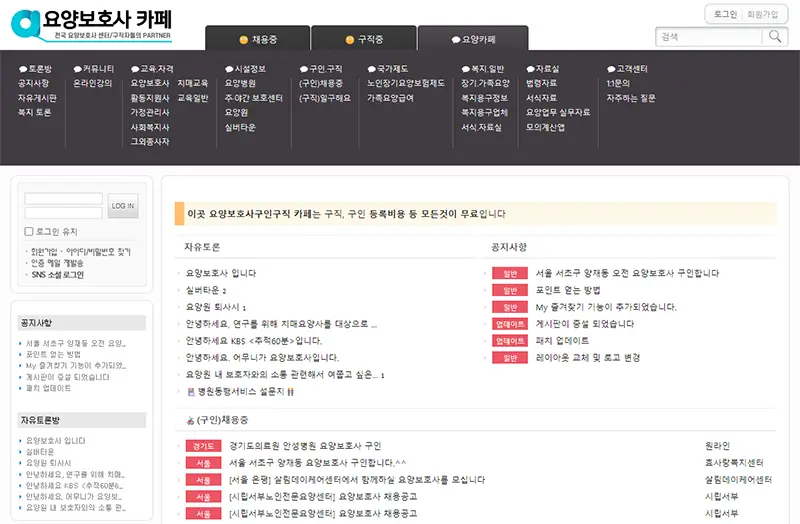Open notice 게시판이 증설 되었습니다
This screenshot has height=524, width=800.
tap(585, 324)
